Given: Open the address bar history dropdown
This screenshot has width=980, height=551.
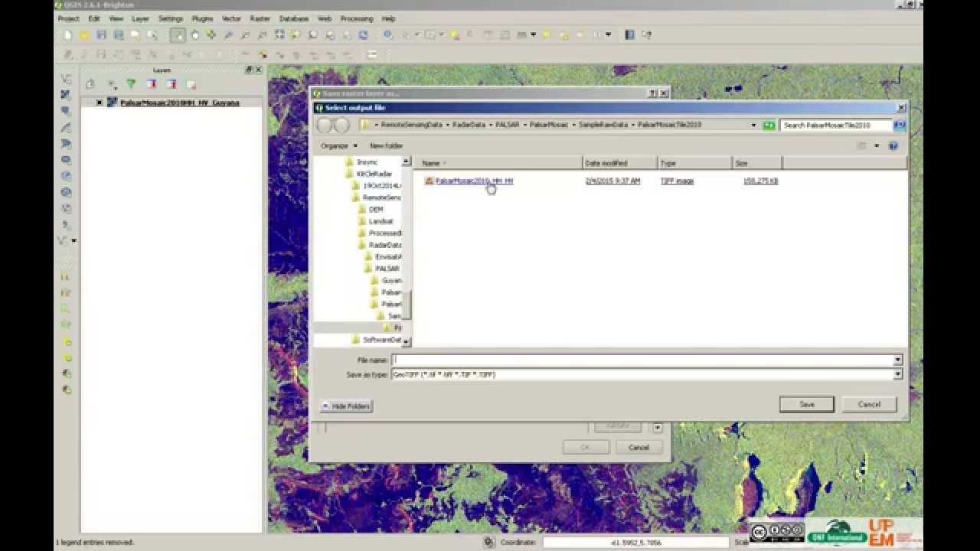Looking at the screenshot, I should tap(753, 125).
